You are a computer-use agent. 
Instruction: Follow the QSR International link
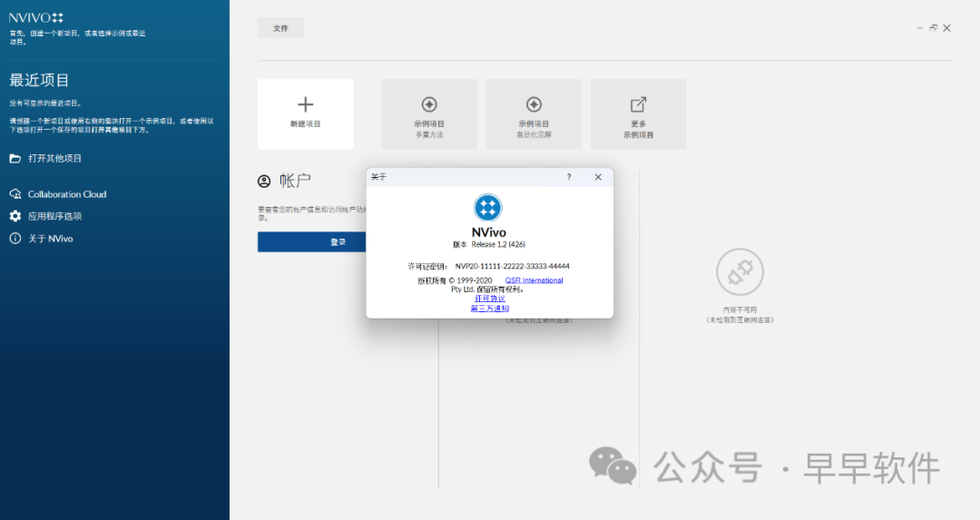pos(534,280)
